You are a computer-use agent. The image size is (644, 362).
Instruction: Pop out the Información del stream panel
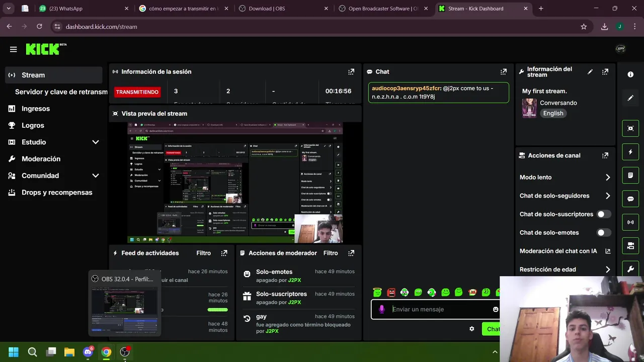click(605, 72)
